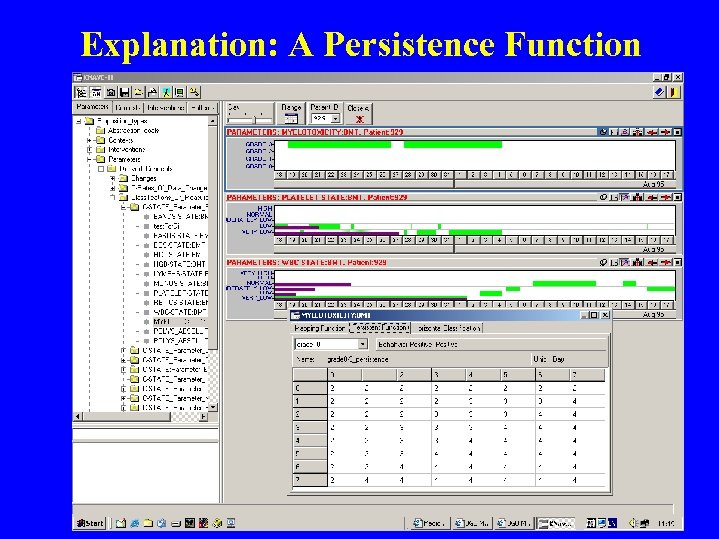Click the table view icon in the toolbar
The image size is (719, 539).
click(95, 92)
